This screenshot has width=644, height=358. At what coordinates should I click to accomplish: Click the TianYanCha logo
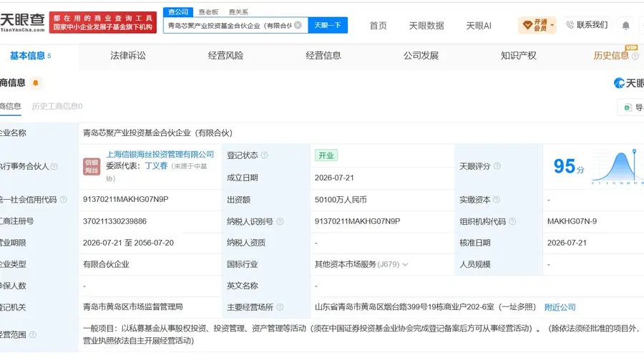click(x=22, y=23)
